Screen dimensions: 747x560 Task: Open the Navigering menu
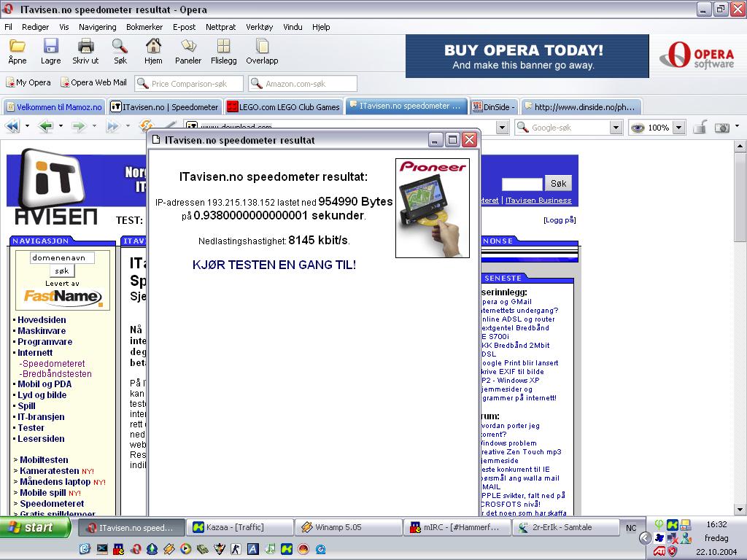click(x=97, y=27)
